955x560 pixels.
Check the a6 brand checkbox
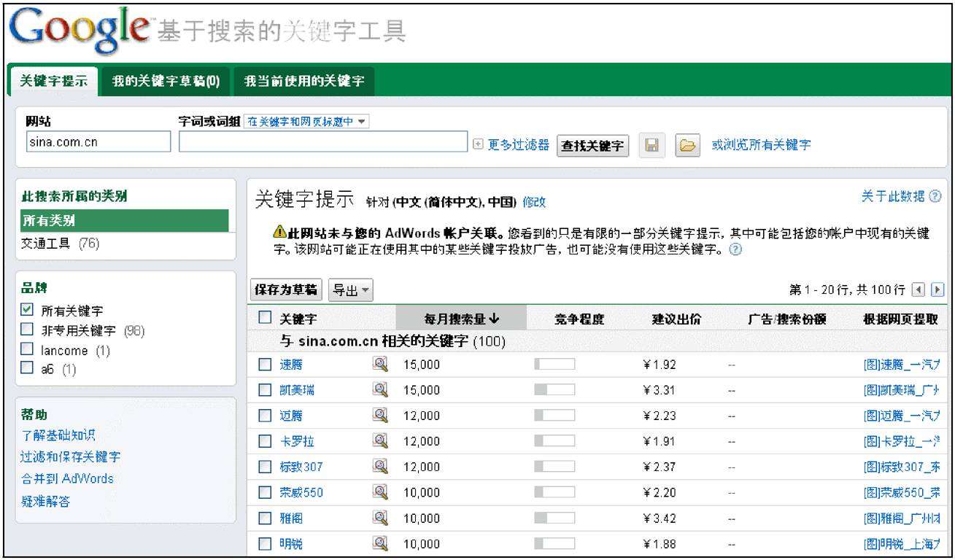27,369
